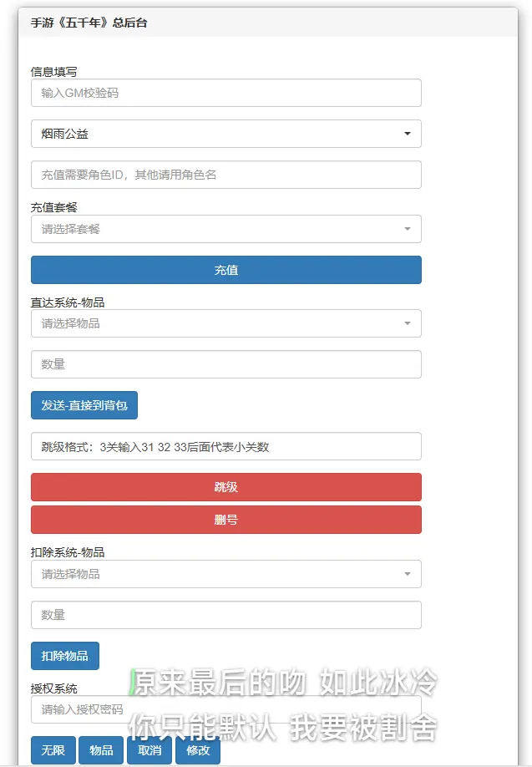Select the character ID input box
Viewport: 532px width, 767px height.
point(225,174)
